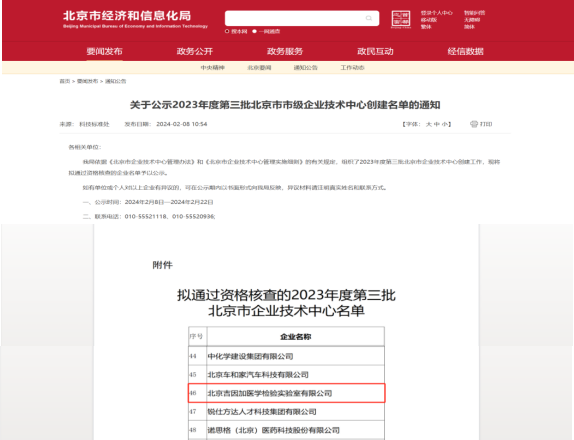
Task: Click row 46 北京吉因加医学检验实验室有限公司
Action: [x=286, y=393]
